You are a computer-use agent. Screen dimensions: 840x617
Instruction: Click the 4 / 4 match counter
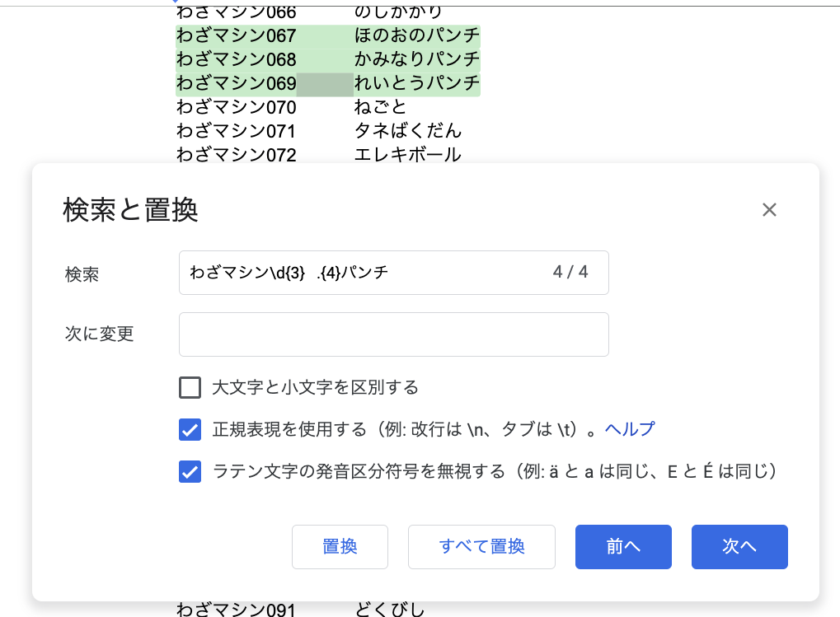570,272
